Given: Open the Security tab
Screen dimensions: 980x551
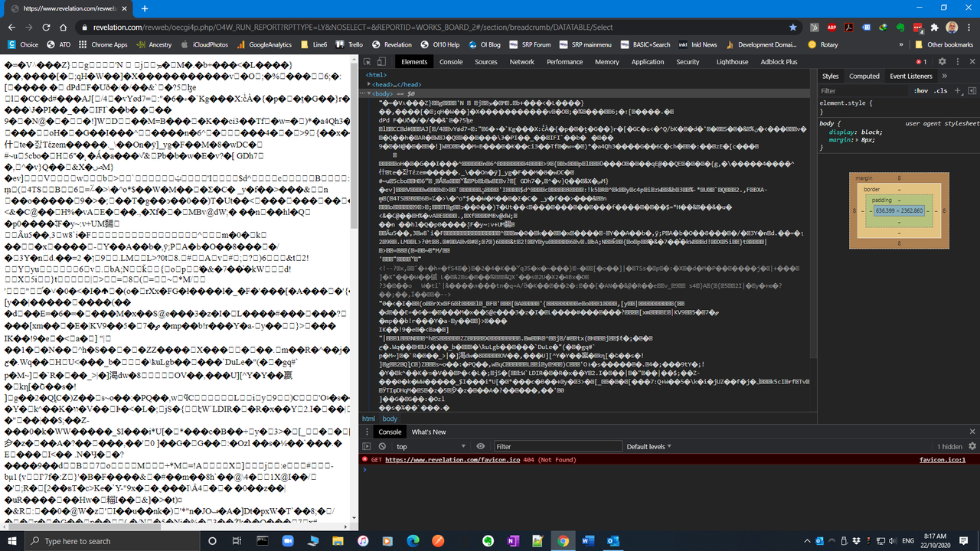Looking at the screenshot, I should (688, 62).
